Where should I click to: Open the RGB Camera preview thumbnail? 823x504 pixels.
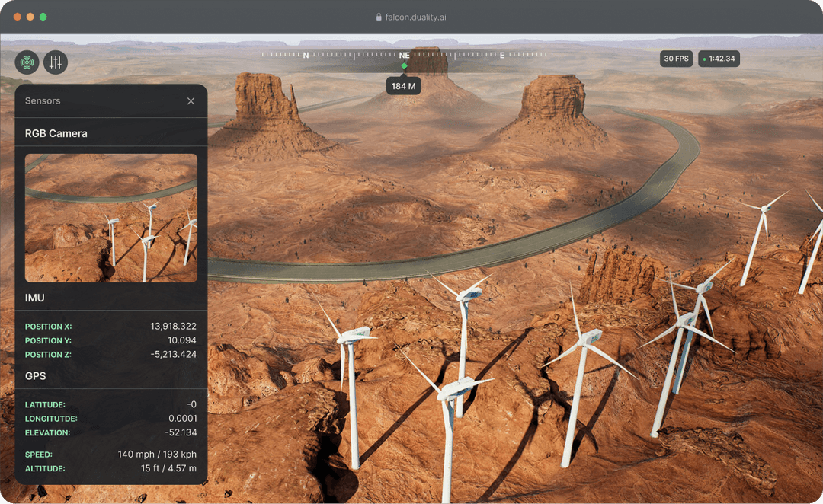tap(110, 217)
